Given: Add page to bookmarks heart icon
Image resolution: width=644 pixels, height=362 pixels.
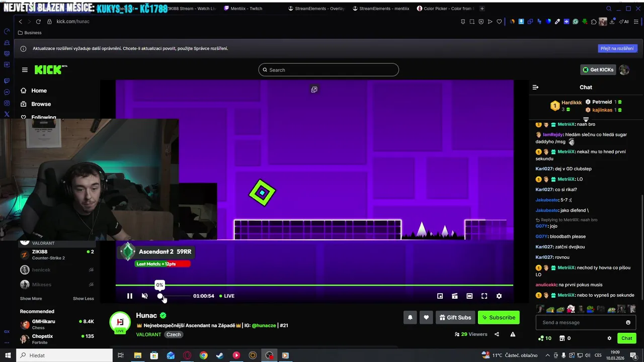Looking at the screenshot, I should click(499, 22).
